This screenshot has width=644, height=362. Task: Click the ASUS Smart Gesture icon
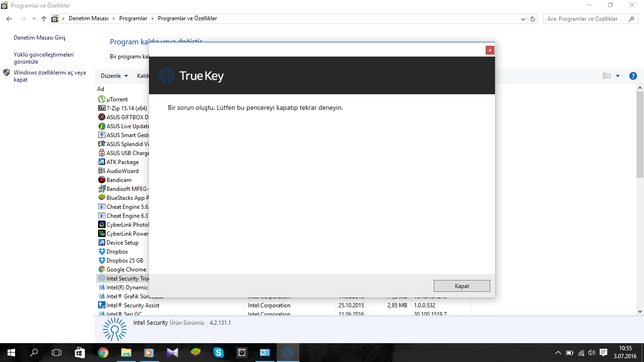pos(101,135)
